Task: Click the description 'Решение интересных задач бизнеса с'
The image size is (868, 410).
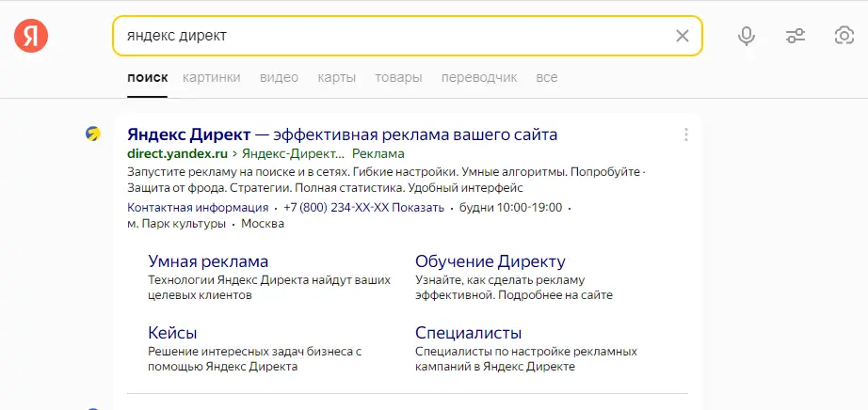Action: [x=254, y=352]
